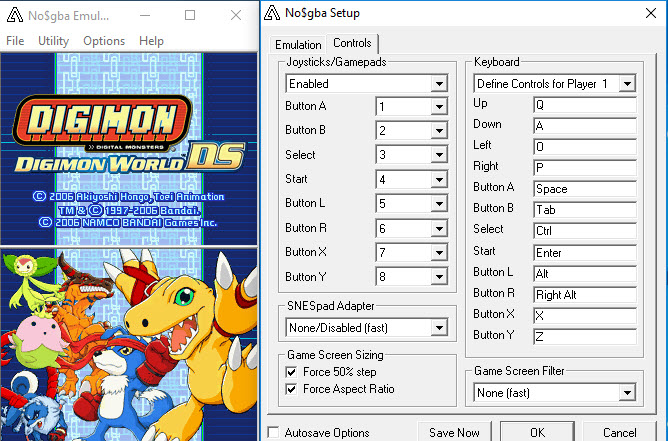Open the File menu

pos(15,41)
